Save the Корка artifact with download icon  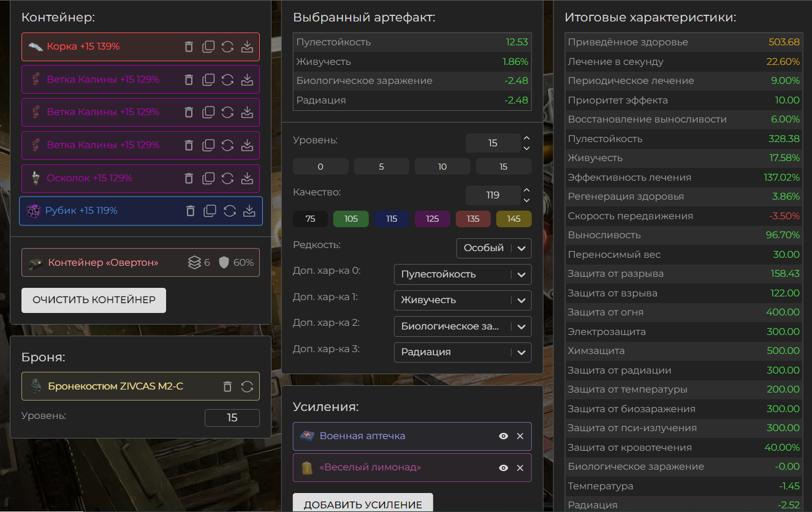(x=247, y=47)
